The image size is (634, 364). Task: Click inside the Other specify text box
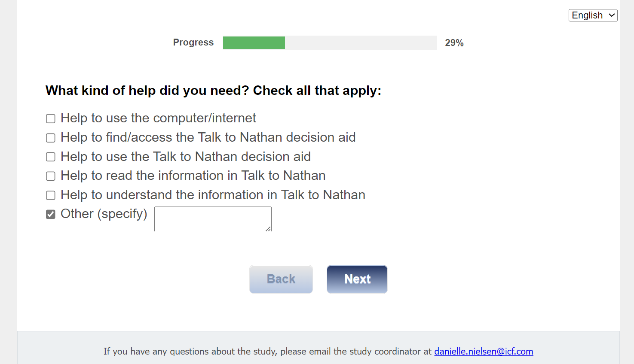pyautogui.click(x=212, y=219)
